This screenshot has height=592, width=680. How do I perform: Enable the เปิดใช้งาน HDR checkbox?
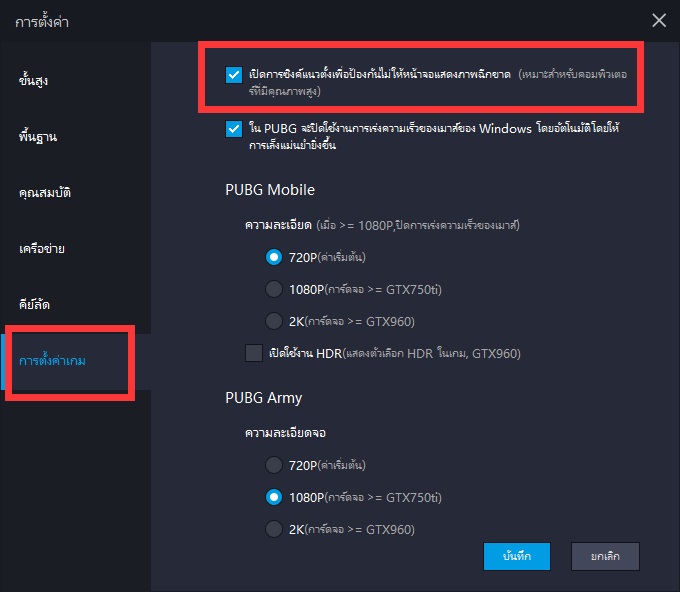point(254,353)
